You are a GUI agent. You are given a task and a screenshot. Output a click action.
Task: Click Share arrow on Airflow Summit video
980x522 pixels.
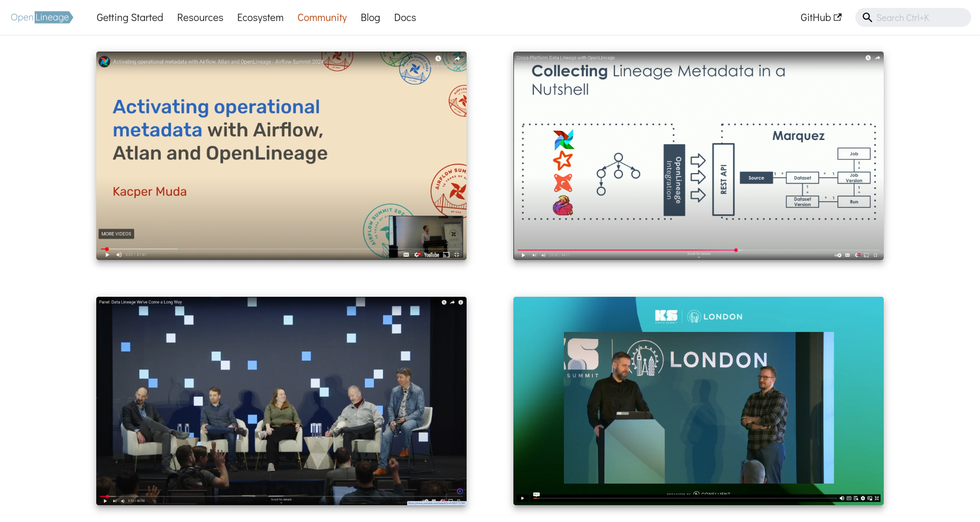(457, 58)
